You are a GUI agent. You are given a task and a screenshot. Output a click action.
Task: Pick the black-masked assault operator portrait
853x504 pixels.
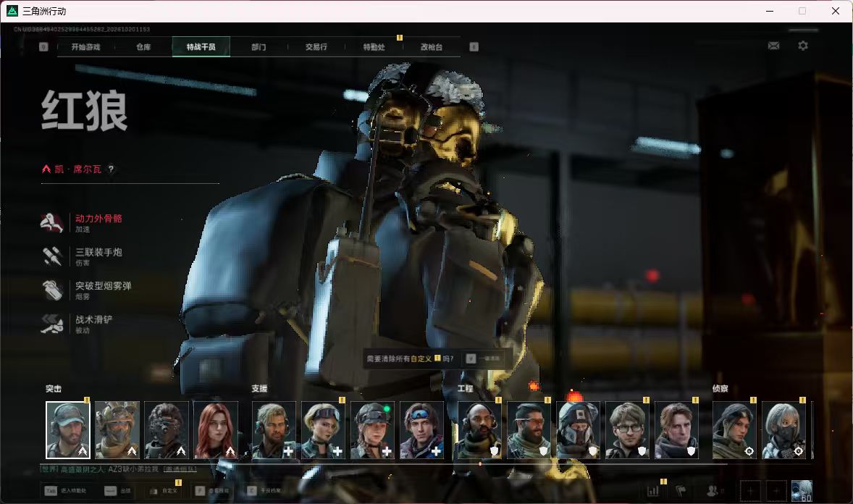[x=167, y=430]
